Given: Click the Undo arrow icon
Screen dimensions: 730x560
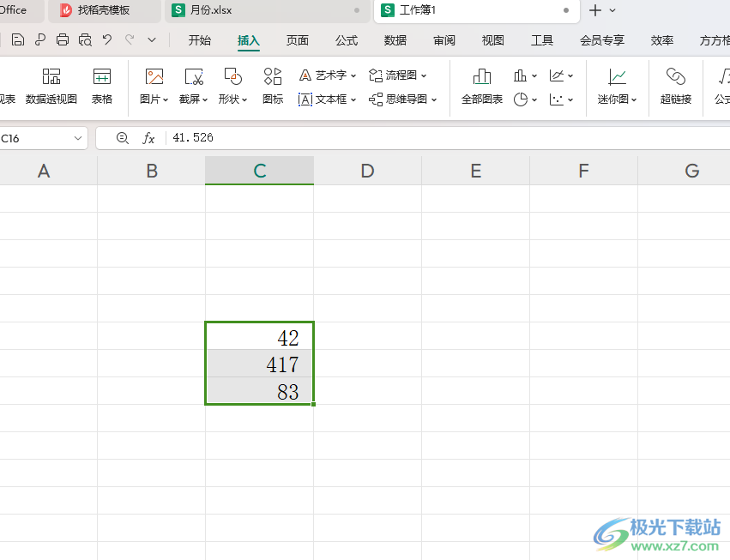Looking at the screenshot, I should pyautogui.click(x=107, y=40).
